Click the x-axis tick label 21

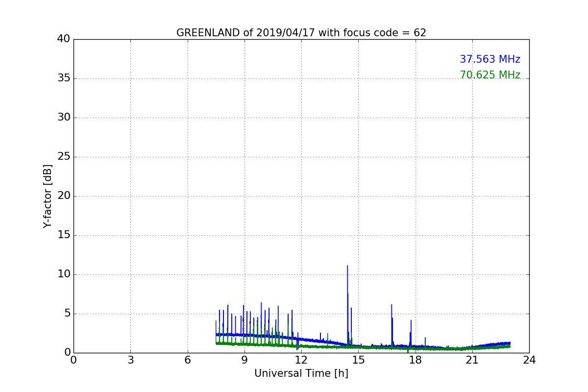tap(472, 360)
